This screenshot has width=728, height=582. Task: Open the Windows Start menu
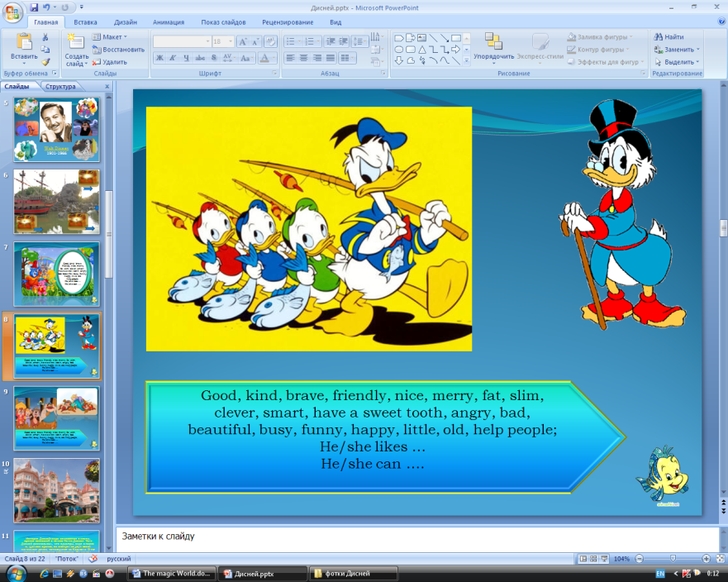(17, 573)
